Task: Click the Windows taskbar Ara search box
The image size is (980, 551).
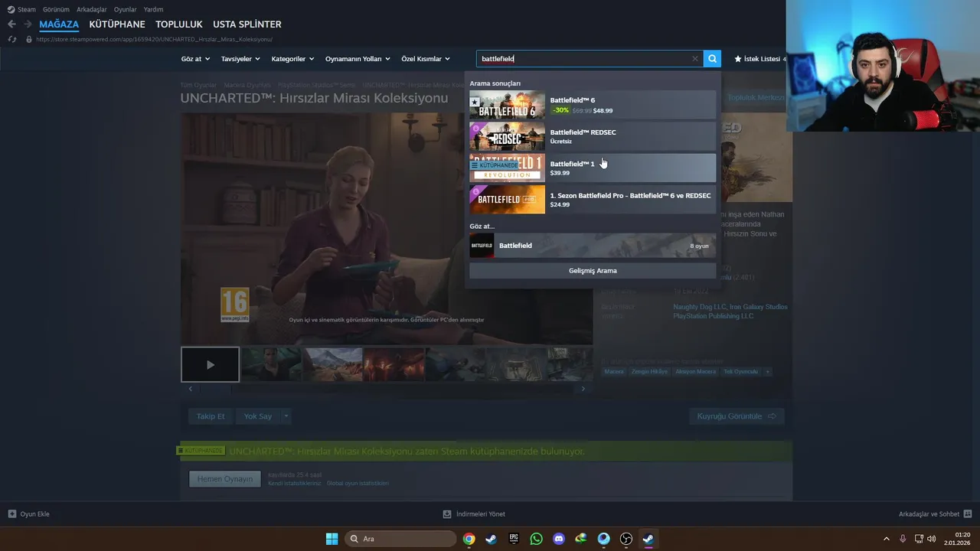Action: [400, 539]
